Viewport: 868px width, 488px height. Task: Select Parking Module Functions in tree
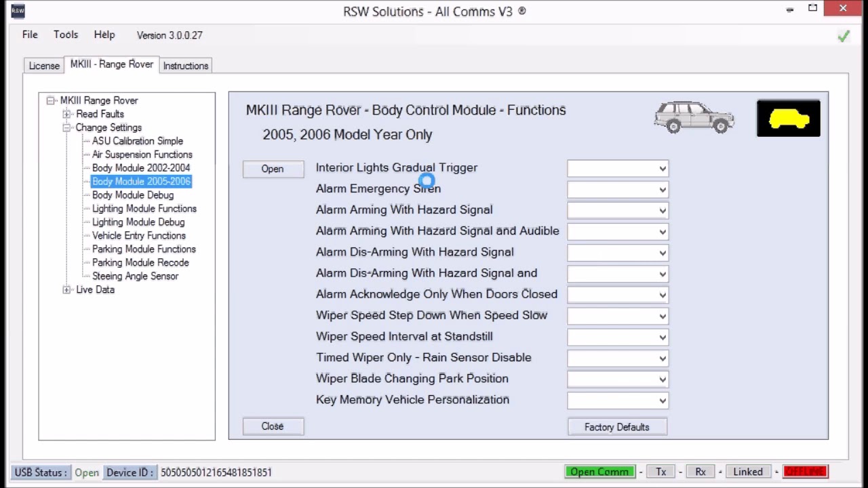click(x=144, y=249)
